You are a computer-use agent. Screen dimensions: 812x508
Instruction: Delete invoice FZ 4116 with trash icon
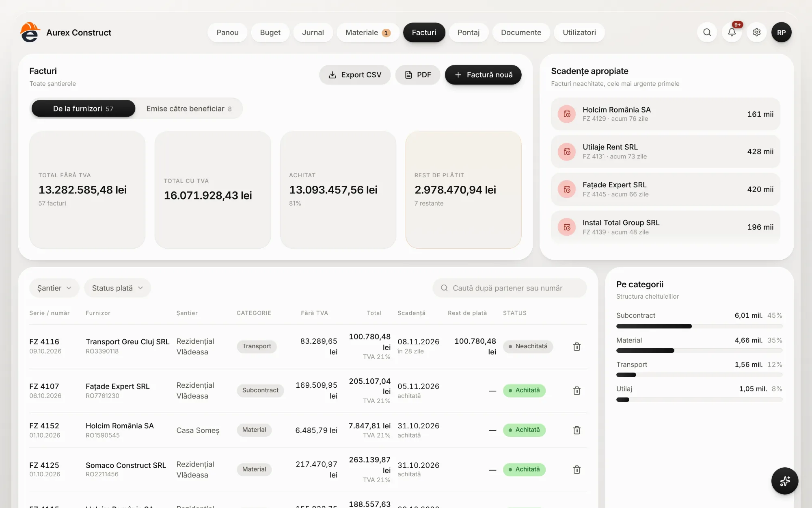click(x=577, y=346)
